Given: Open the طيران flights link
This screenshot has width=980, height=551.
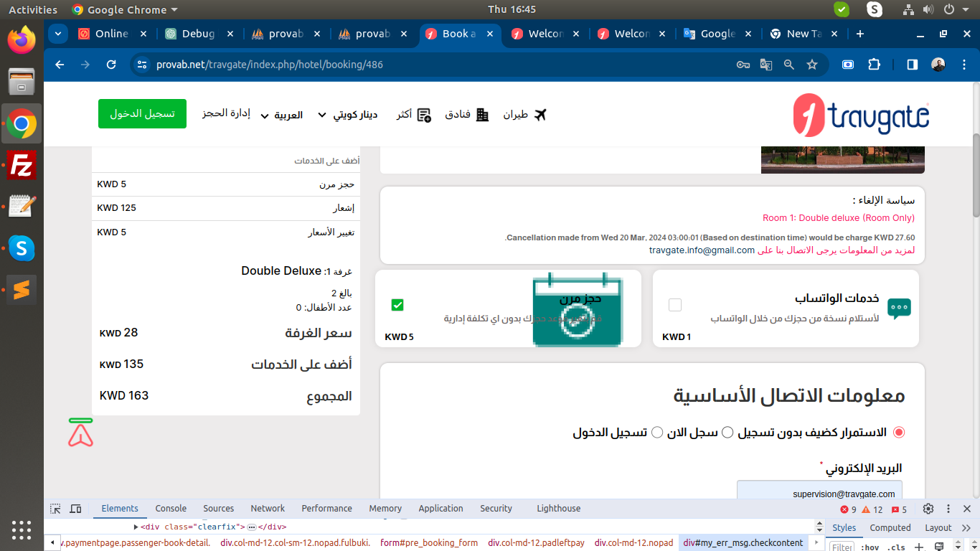Looking at the screenshot, I should coord(524,115).
